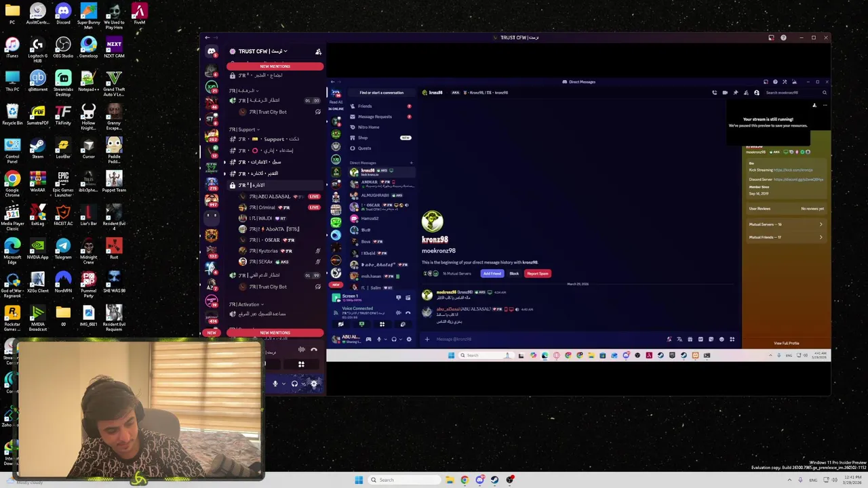The image size is (868, 488).
Task: Click the Message @kronz98 input box
Action: click(549, 339)
